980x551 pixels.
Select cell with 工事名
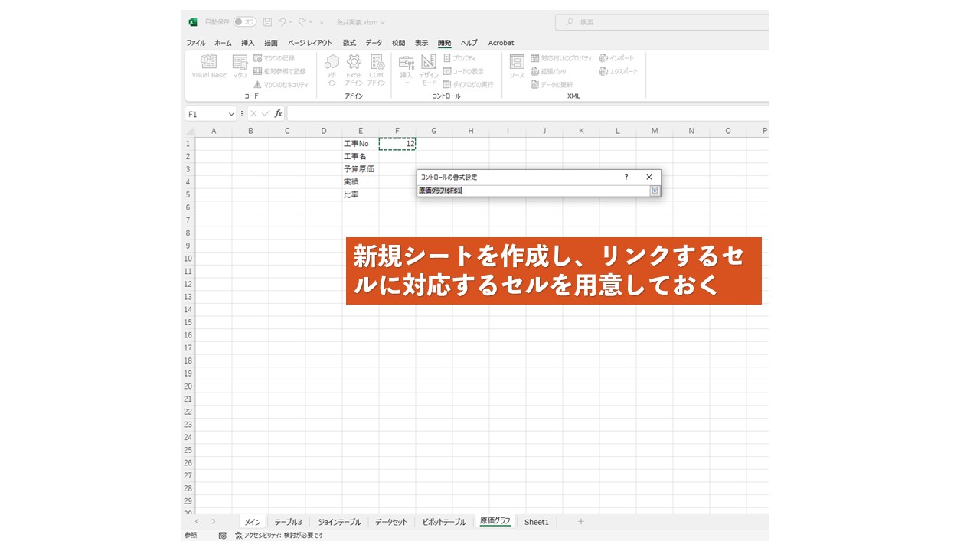361,156
